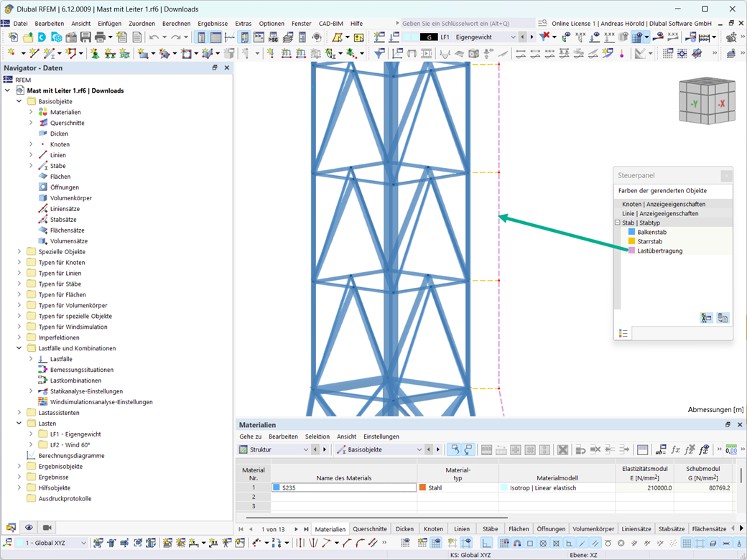The image size is (747, 560).
Task: Click the Print icon in toolbar
Action: pyautogui.click(x=100, y=37)
